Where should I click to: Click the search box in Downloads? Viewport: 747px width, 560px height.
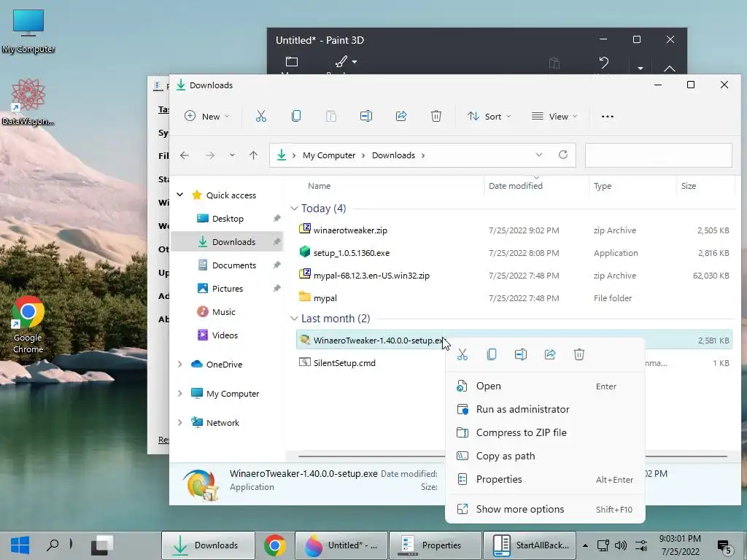point(659,155)
